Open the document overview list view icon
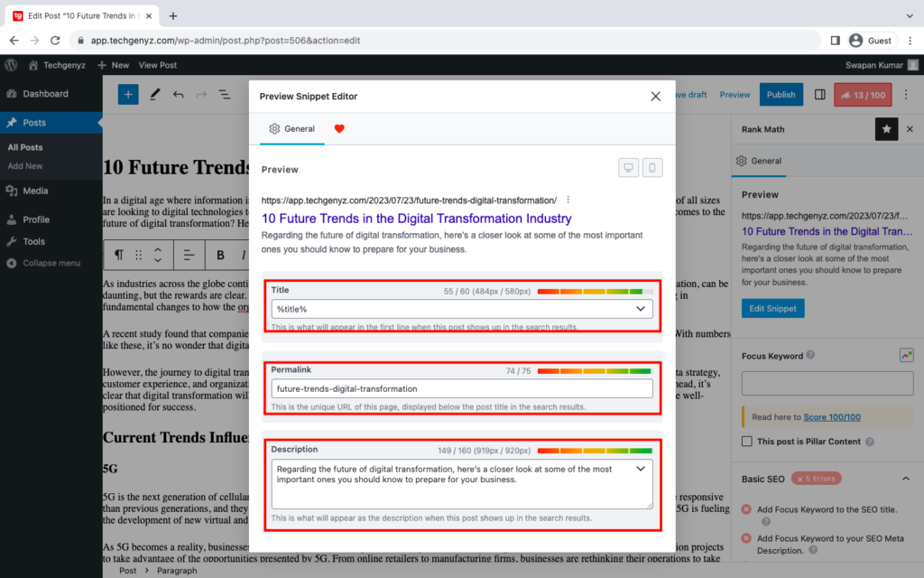The height and width of the screenshot is (578, 924). pos(225,94)
